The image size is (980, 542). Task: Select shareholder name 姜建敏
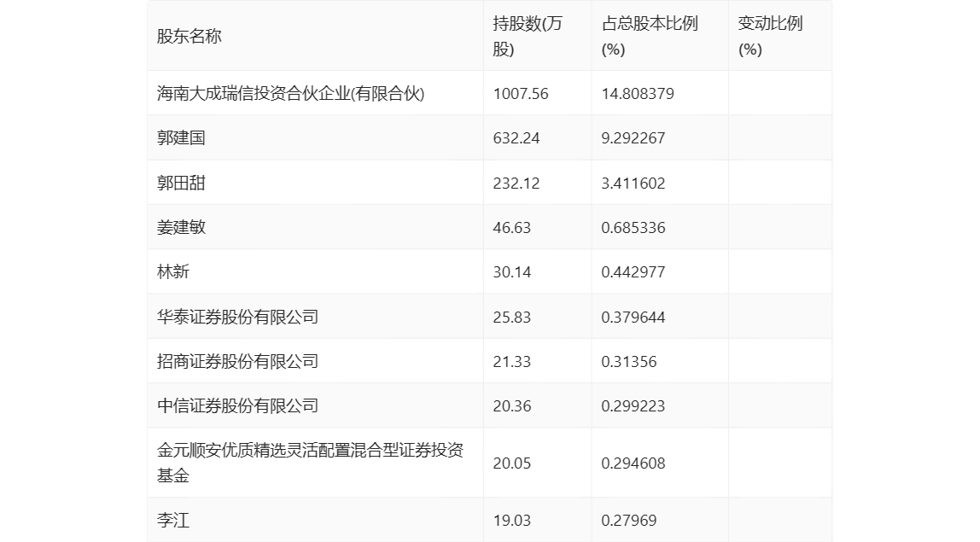click(181, 228)
